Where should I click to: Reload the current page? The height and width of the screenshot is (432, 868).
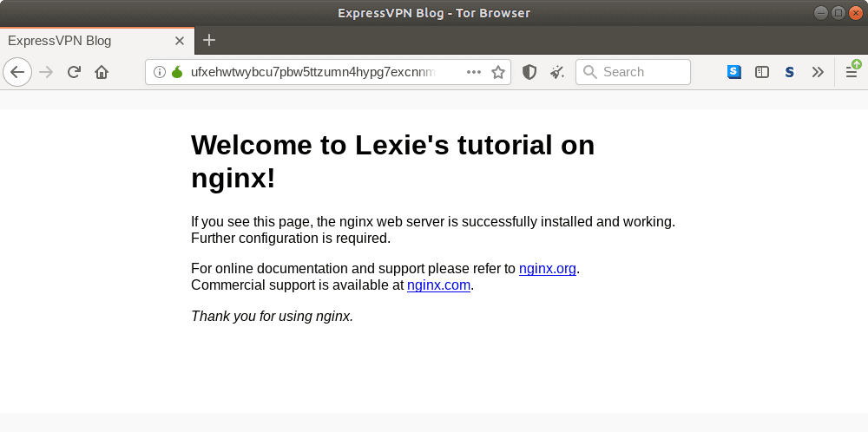[x=75, y=72]
